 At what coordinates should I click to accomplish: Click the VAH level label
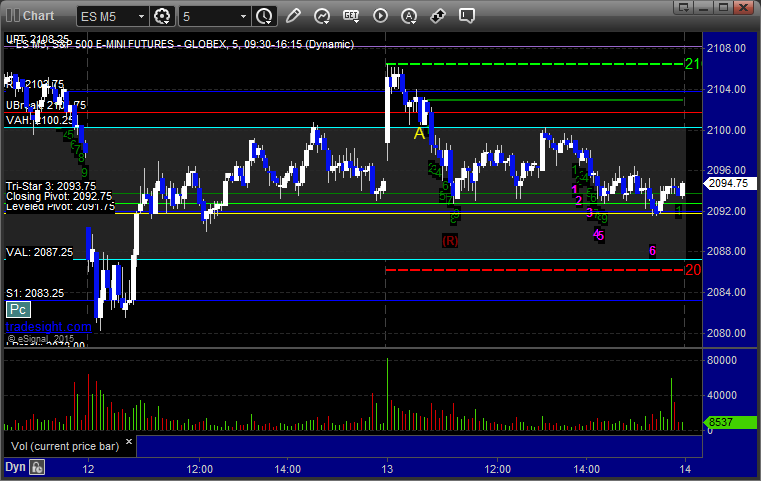(x=40, y=120)
